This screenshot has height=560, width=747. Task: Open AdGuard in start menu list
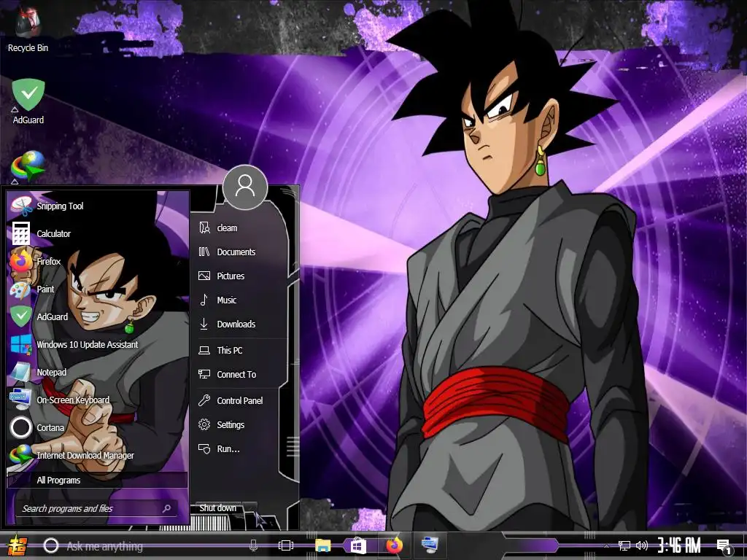tap(97, 316)
